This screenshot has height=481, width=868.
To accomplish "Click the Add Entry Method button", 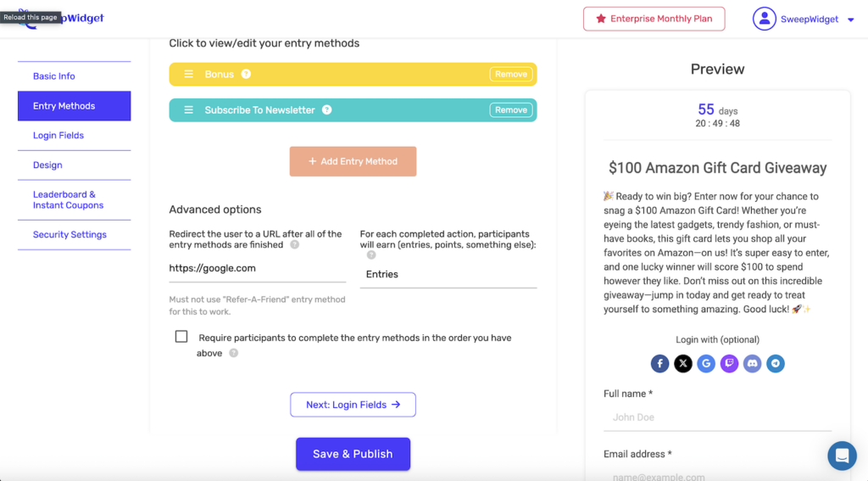I will (353, 161).
